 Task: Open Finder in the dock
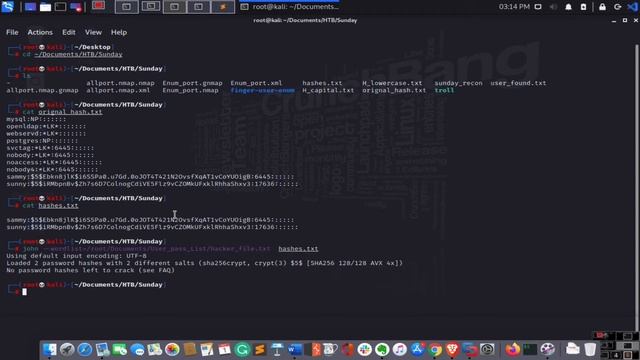pyautogui.click(x=50, y=349)
